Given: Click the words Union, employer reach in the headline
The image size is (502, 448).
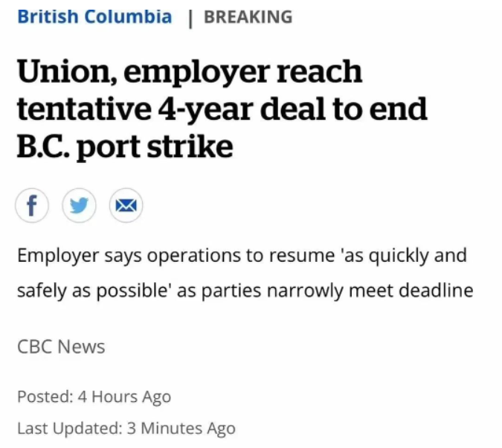Looking at the screenshot, I should (x=190, y=72).
